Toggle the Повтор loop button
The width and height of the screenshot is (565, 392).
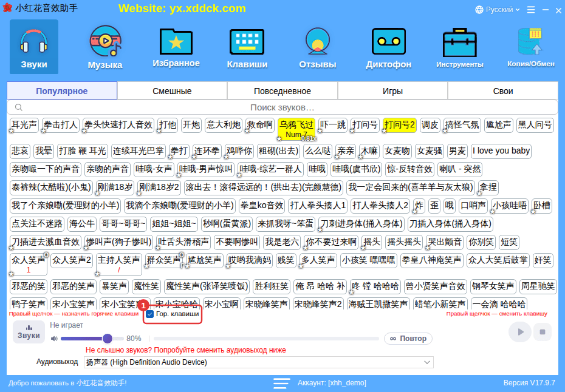408,339
